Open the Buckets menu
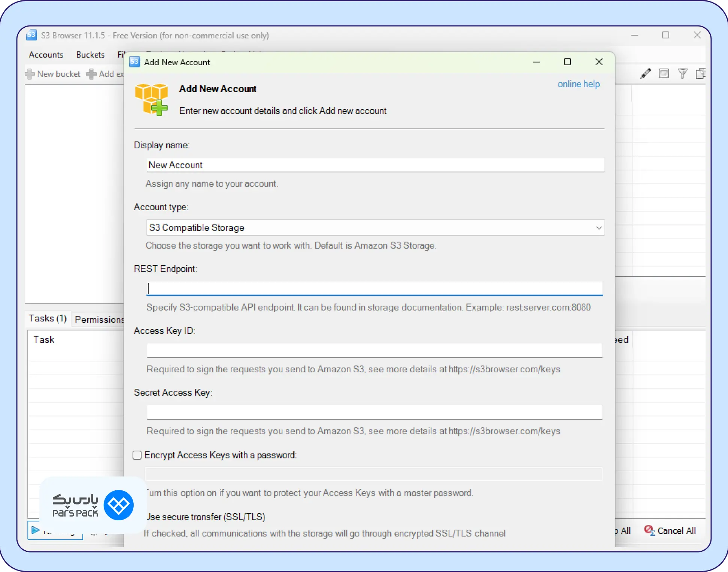 (x=90, y=55)
